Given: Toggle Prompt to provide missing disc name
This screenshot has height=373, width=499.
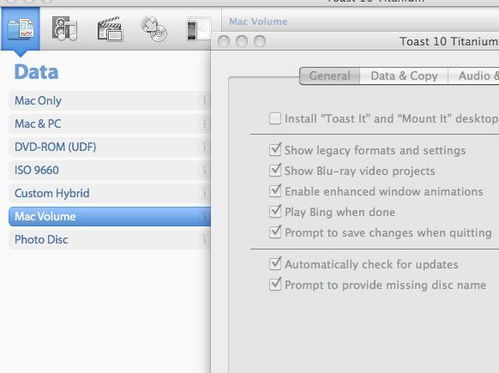Looking at the screenshot, I should pyautogui.click(x=275, y=284).
